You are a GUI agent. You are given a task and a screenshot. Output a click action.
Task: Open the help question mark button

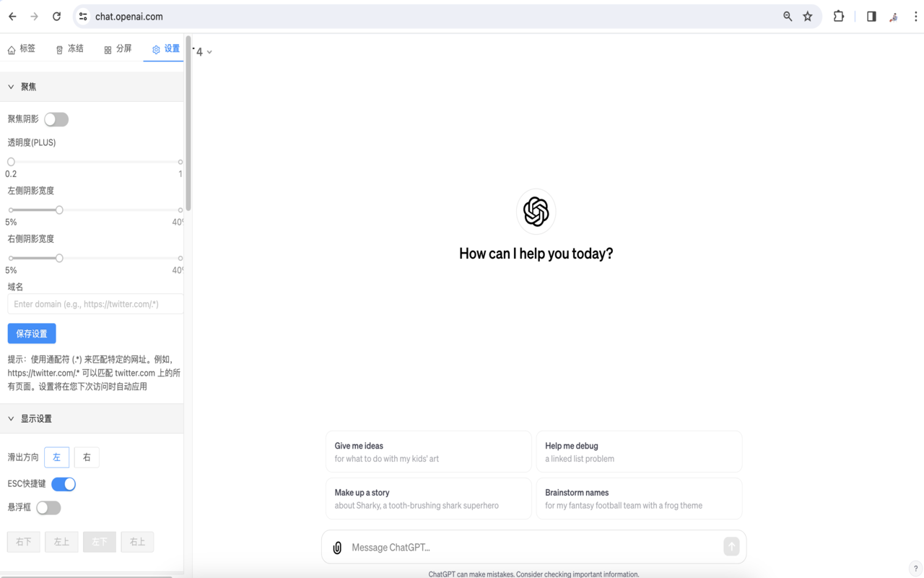[x=915, y=569]
